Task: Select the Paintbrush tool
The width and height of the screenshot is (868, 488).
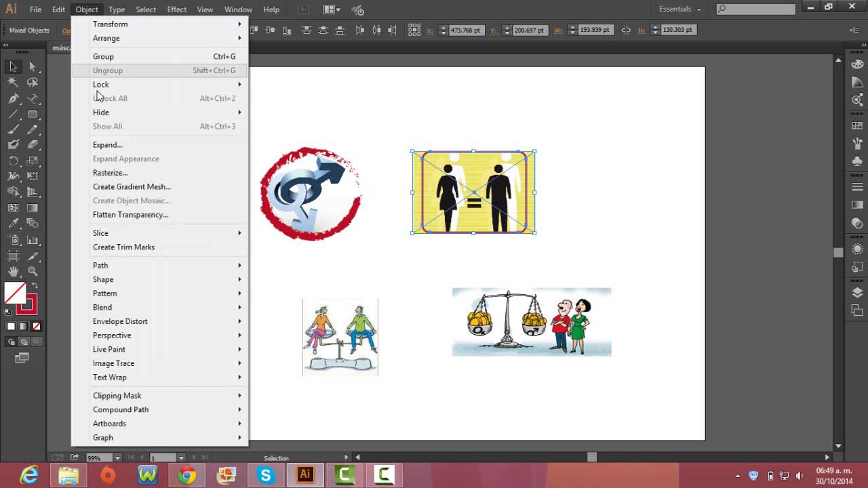Action: point(13,129)
